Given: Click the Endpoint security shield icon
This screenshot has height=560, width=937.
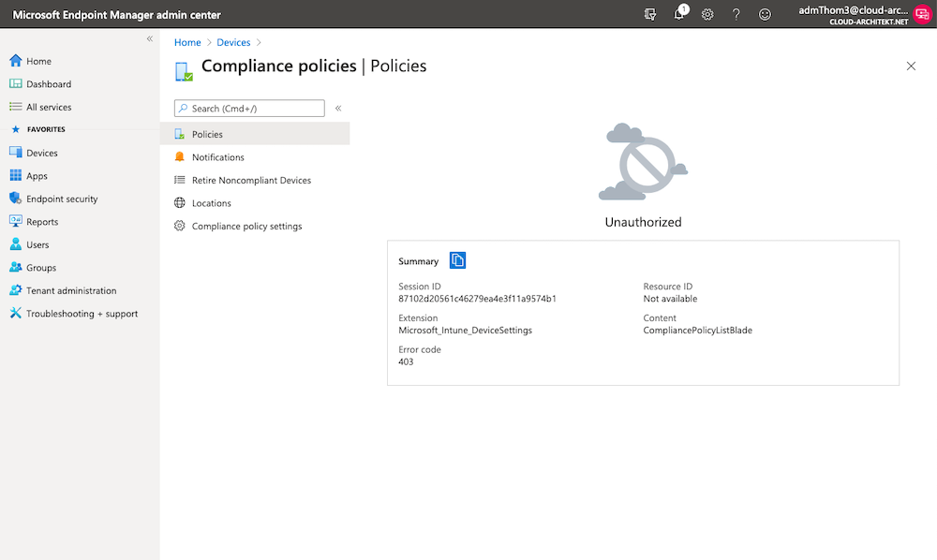Looking at the screenshot, I should coord(16,199).
